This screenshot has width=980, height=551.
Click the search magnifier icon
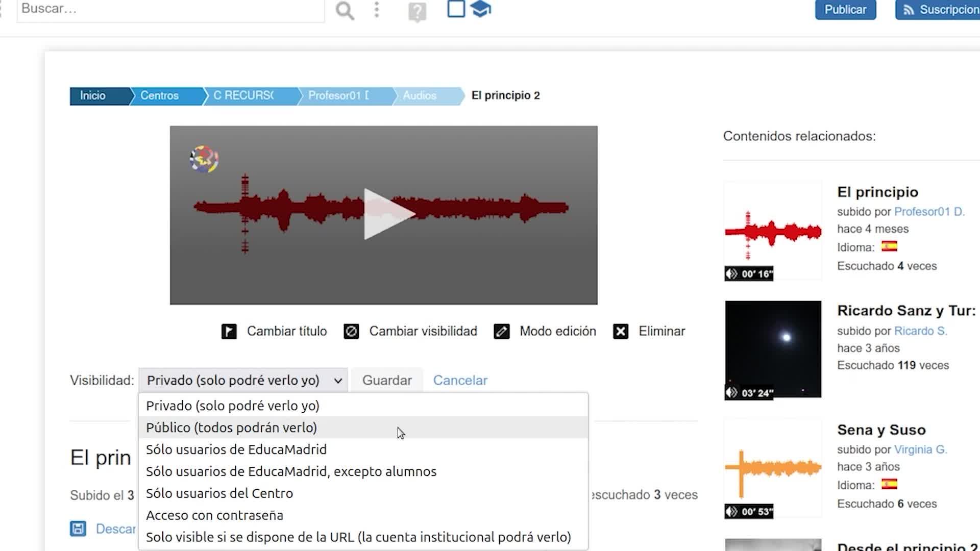(x=345, y=10)
